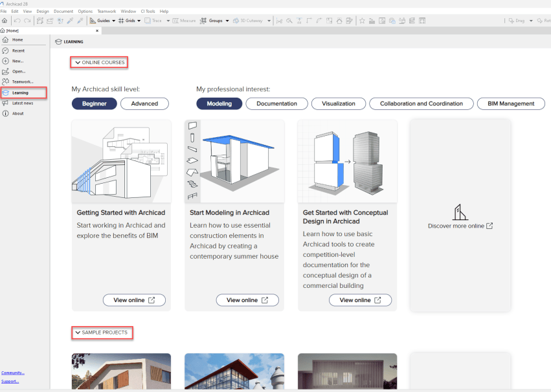
Task: Click the Open folder icon in the sidebar
Action: (x=6, y=71)
